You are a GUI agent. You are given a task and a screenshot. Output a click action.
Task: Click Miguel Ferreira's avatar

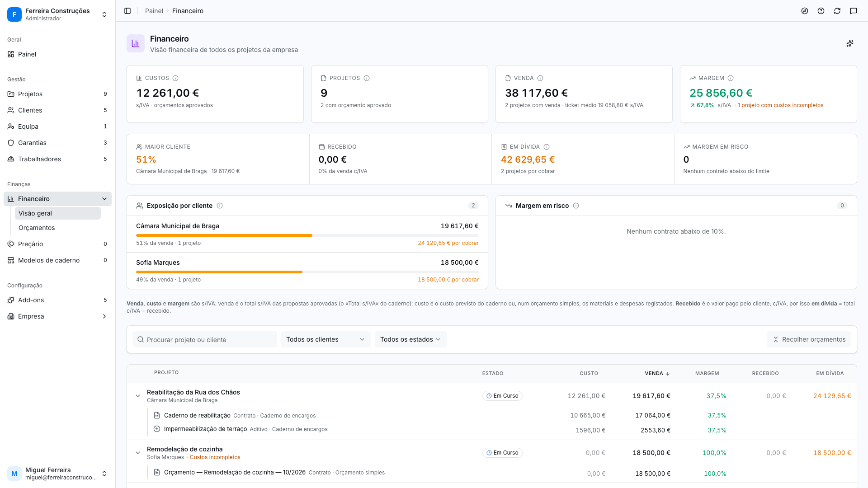point(14,474)
